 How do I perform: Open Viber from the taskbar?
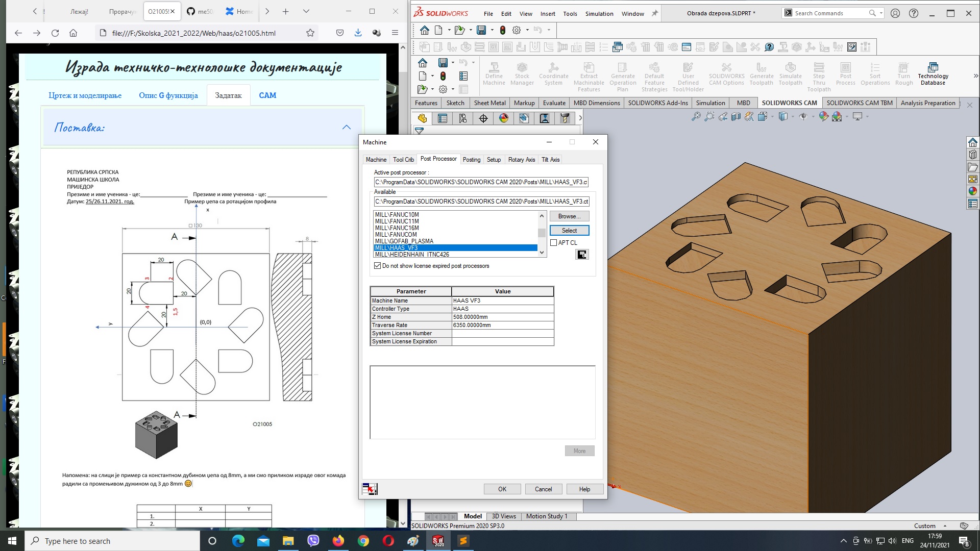tap(313, 541)
